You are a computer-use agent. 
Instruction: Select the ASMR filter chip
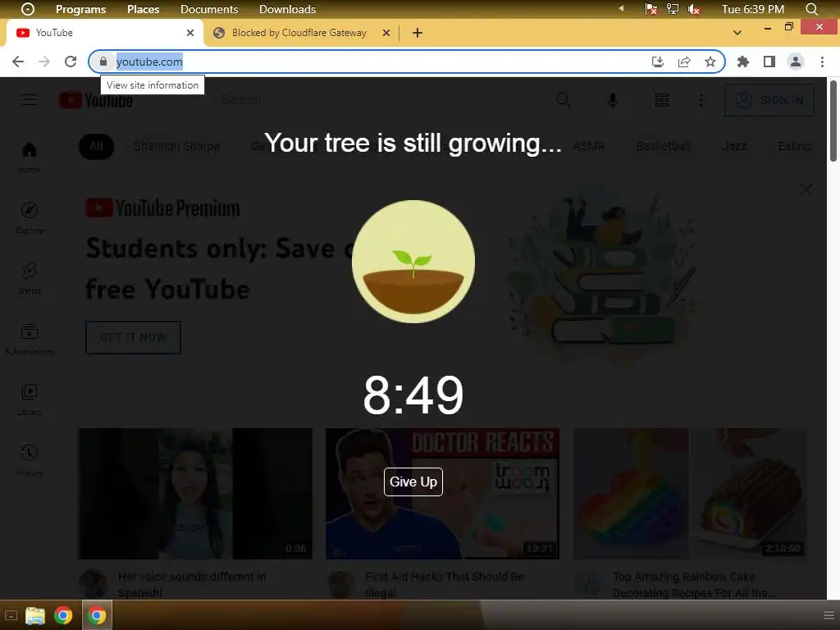pyautogui.click(x=589, y=146)
